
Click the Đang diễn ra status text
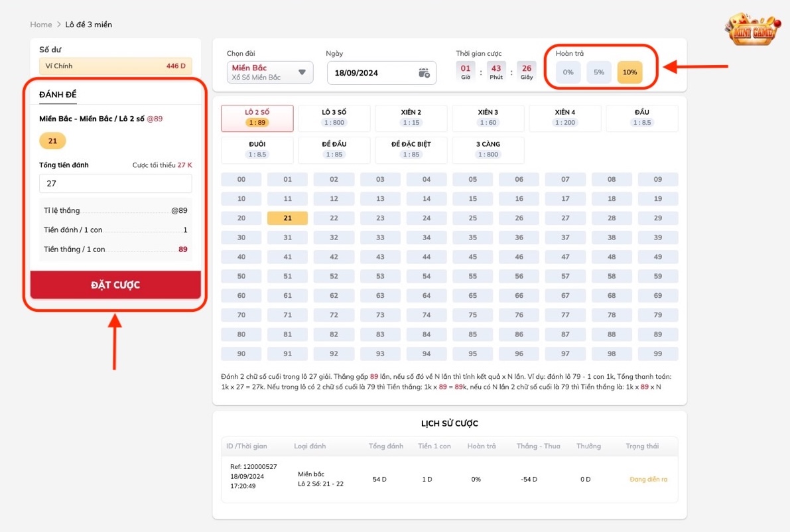pyautogui.click(x=649, y=478)
